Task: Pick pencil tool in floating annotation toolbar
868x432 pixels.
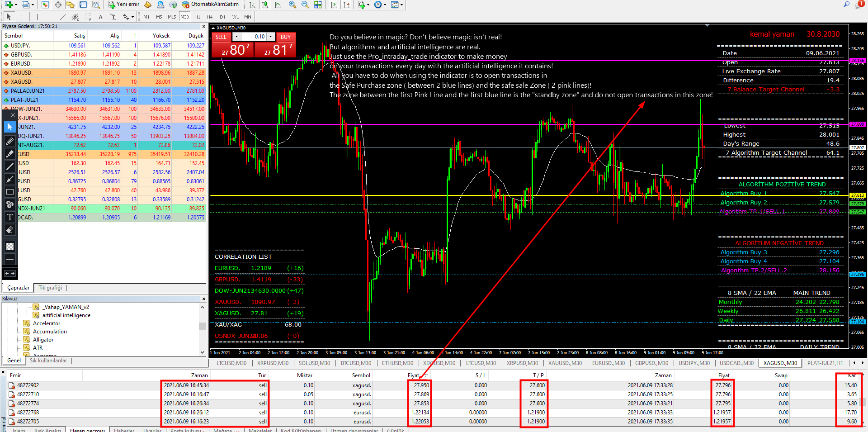Action: coord(9,141)
